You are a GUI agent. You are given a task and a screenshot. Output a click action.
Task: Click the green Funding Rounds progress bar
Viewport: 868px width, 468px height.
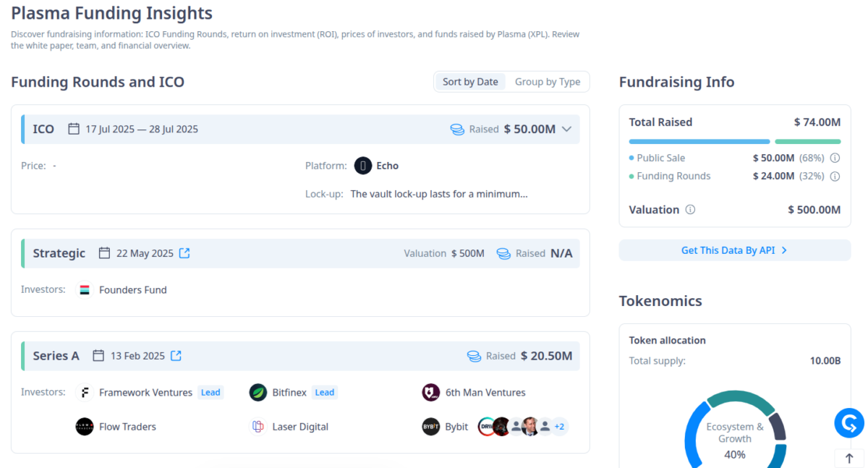click(808, 142)
